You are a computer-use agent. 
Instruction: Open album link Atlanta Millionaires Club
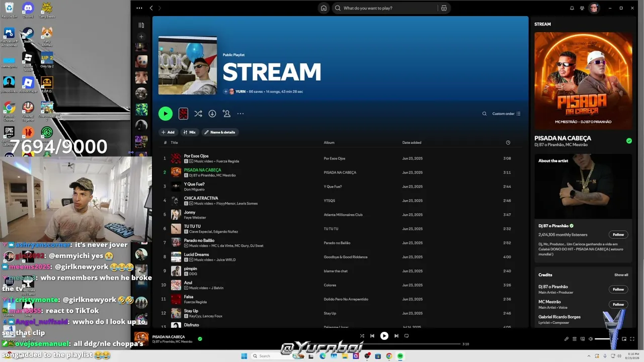point(343,215)
